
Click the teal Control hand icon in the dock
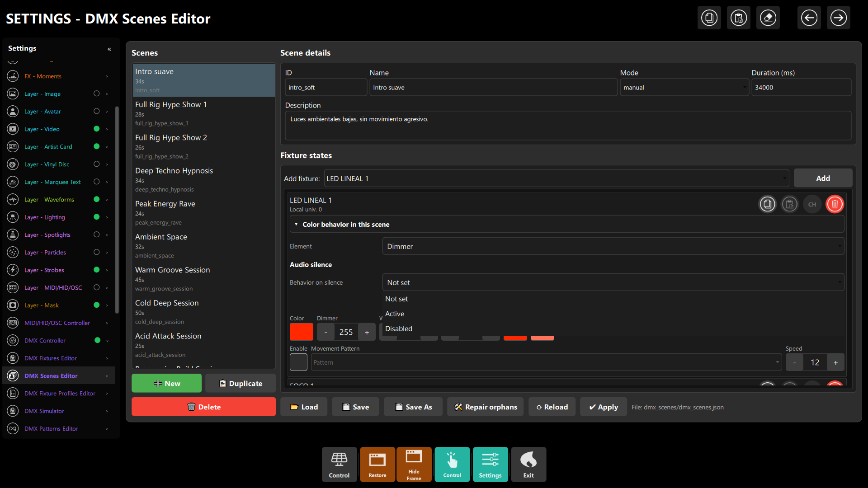[452, 465]
